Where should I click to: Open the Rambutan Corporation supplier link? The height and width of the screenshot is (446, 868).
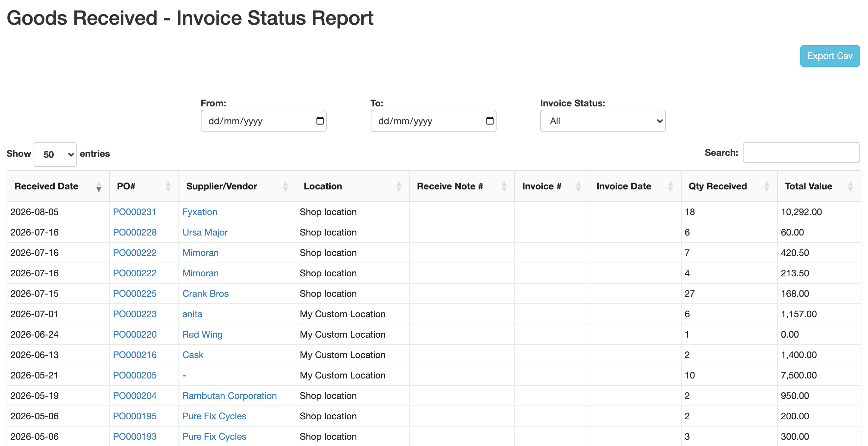230,396
